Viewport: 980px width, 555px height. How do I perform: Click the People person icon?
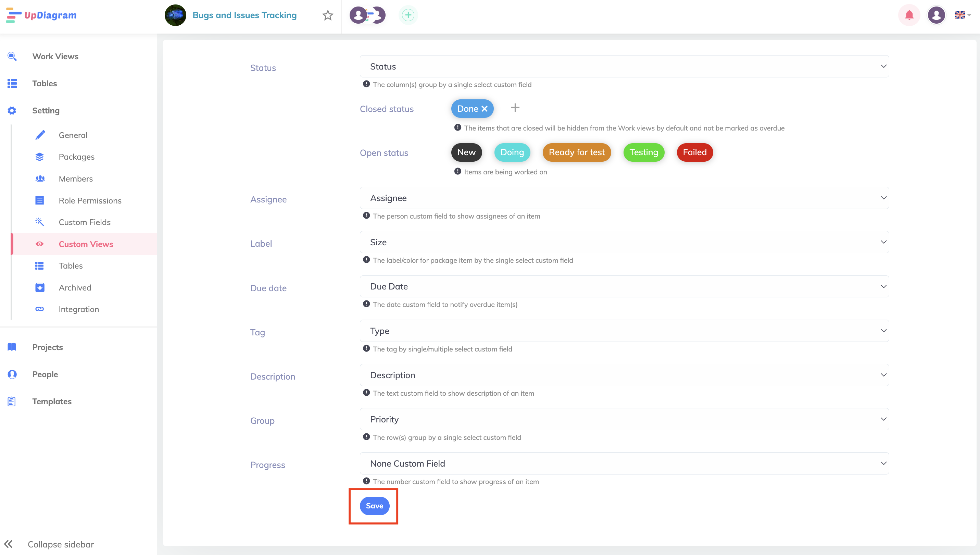12,374
